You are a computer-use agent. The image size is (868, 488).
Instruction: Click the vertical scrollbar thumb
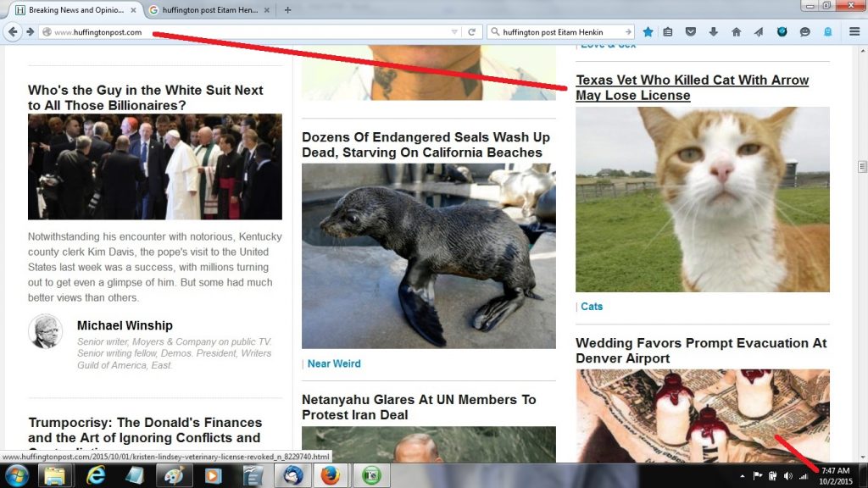862,167
